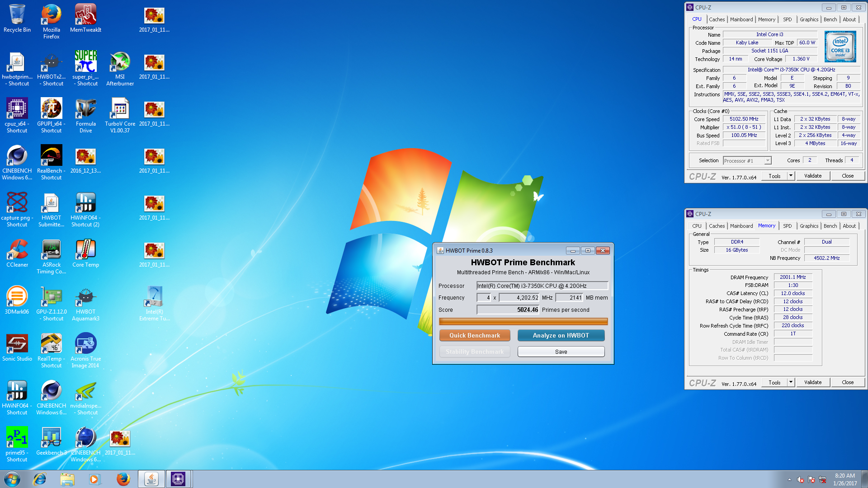The image size is (868, 488).
Task: Open 3DMark06 desktop icon
Action: click(x=17, y=300)
